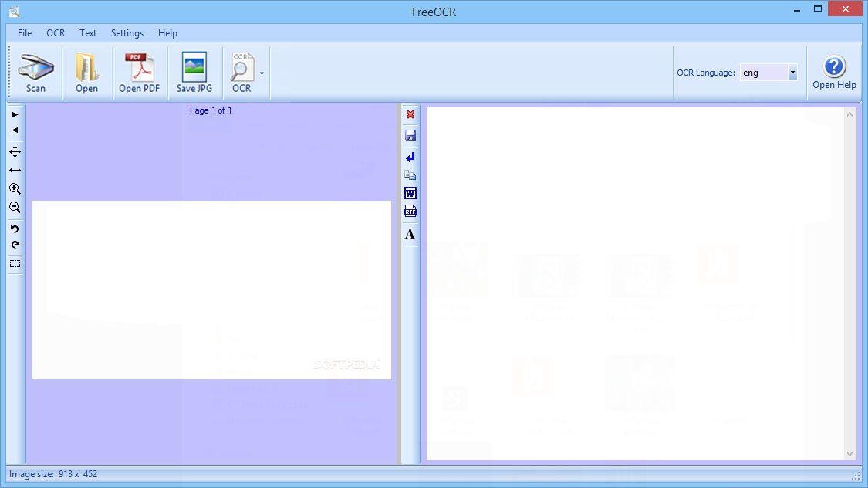Viewport: 868px width, 488px height.
Task: Open the OCR button's dropdown arrow
Action: click(262, 74)
